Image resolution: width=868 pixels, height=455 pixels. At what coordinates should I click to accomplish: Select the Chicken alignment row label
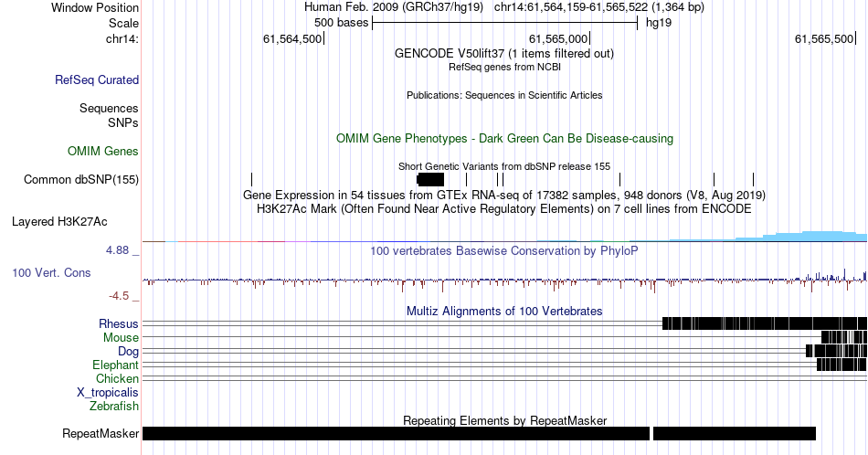tap(117, 378)
